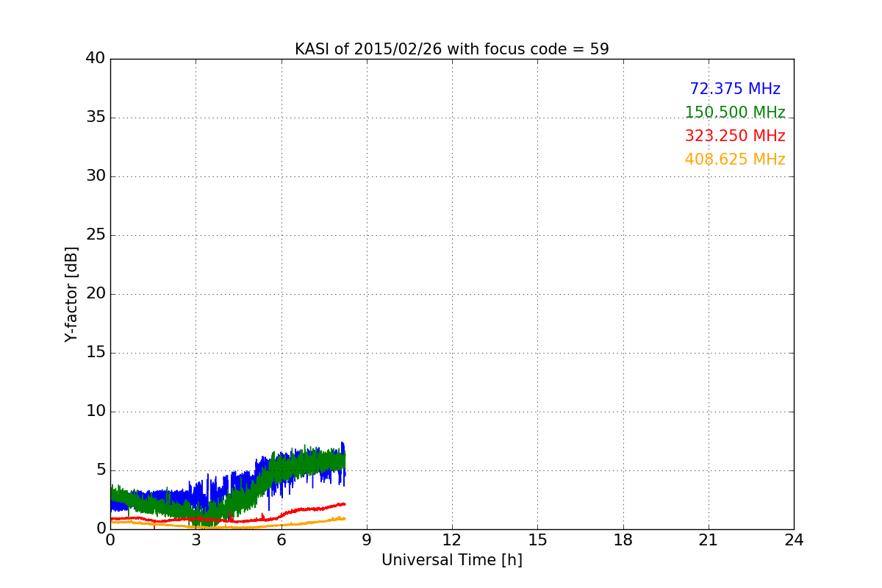Click y-axis tick value 15

[x=96, y=353]
